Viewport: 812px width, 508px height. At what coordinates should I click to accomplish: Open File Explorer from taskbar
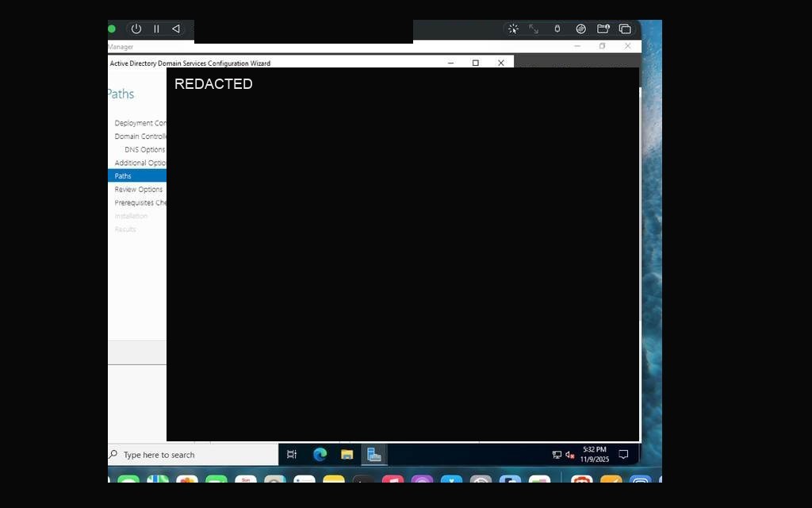347,455
